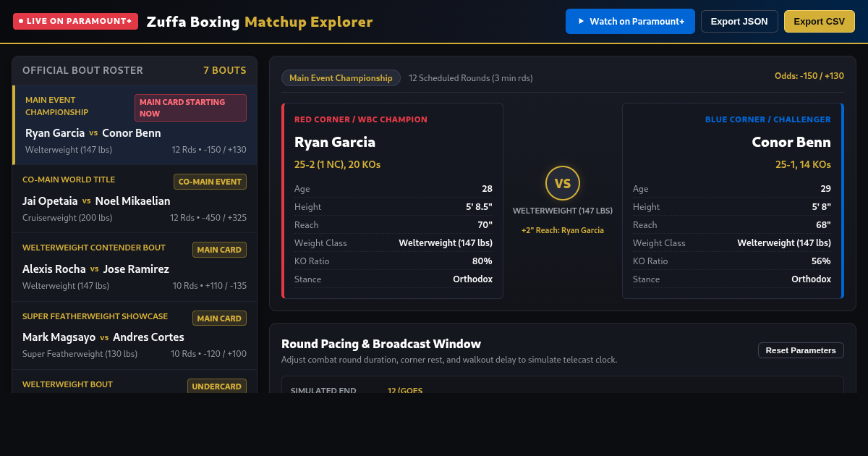Click the Odds: -150 / +130 text
The height and width of the screenshot is (456, 868).
(x=809, y=76)
